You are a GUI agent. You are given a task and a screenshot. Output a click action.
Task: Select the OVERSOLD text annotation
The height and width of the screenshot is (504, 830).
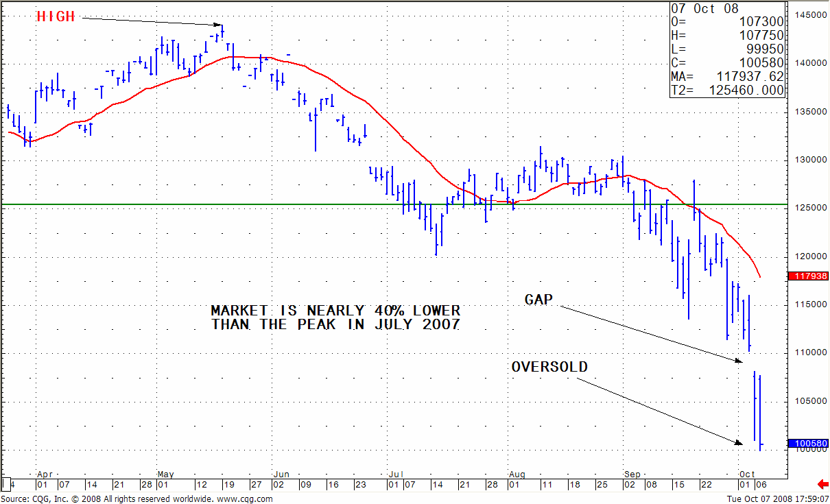pyautogui.click(x=549, y=368)
